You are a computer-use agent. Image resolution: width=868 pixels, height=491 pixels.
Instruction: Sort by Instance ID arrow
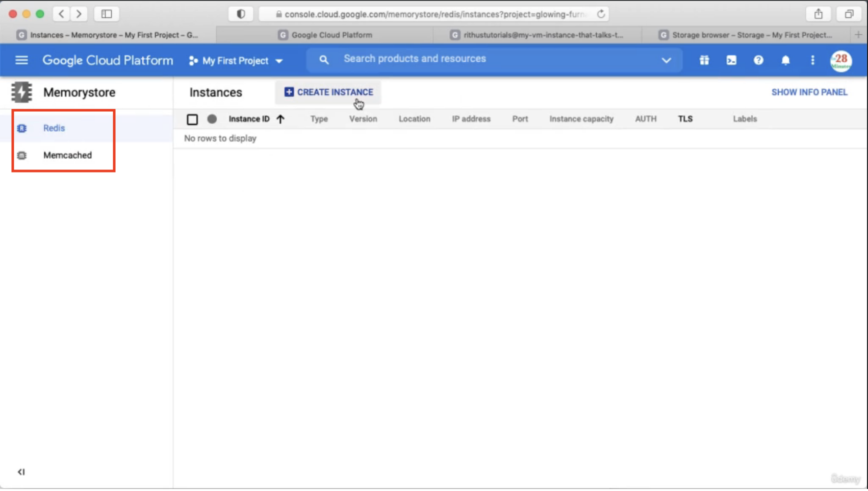pyautogui.click(x=280, y=119)
